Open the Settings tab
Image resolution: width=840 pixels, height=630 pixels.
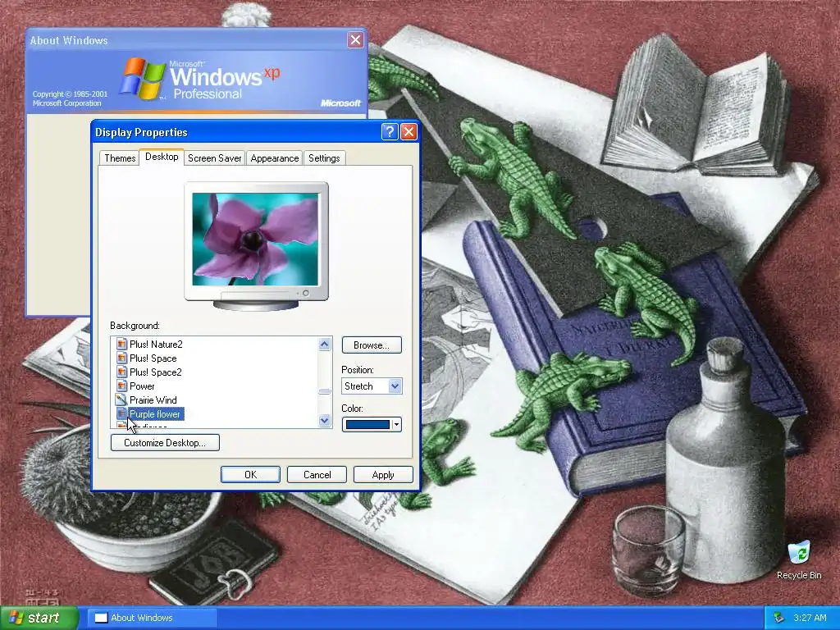point(324,158)
